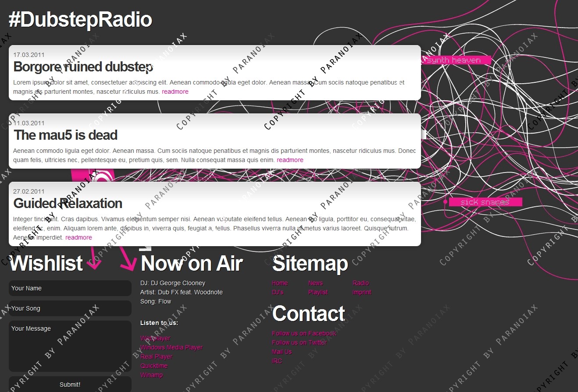Visit the Imprint page link
Viewport: 578px width, 392px height.
pyautogui.click(x=362, y=293)
